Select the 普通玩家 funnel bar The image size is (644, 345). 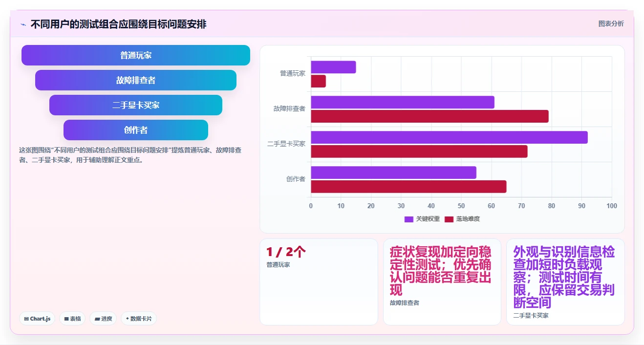coord(136,55)
